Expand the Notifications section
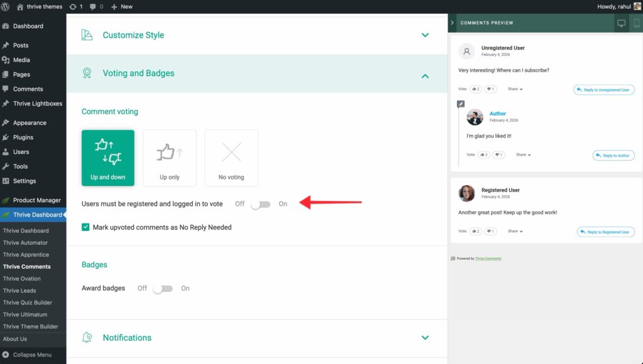 [425, 338]
